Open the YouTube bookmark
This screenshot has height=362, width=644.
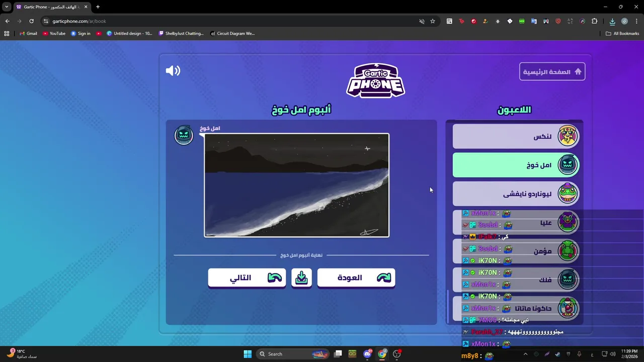tap(54, 34)
